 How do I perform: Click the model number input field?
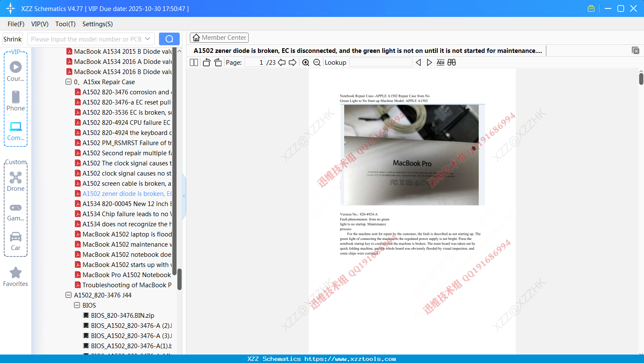86,39
